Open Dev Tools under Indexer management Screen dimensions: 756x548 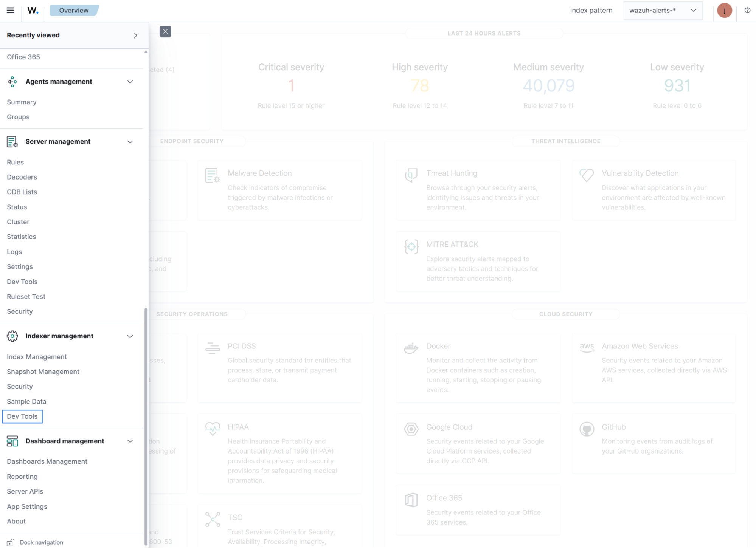click(22, 416)
